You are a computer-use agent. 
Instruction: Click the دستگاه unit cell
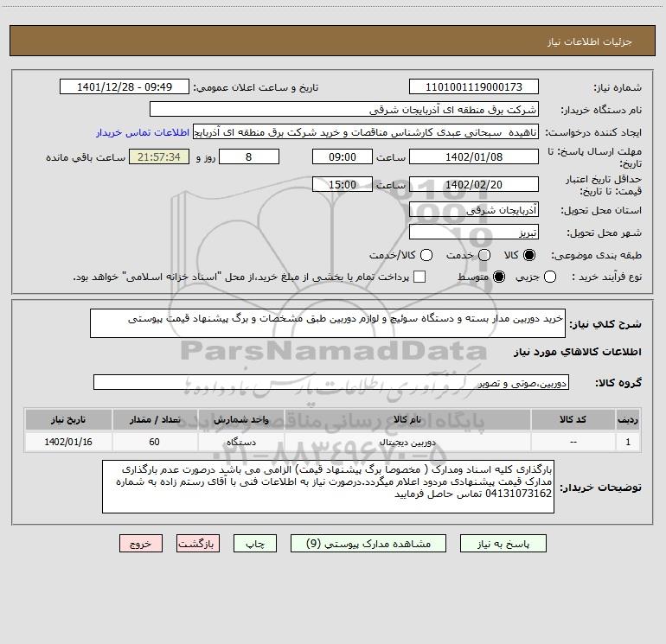[240, 442]
